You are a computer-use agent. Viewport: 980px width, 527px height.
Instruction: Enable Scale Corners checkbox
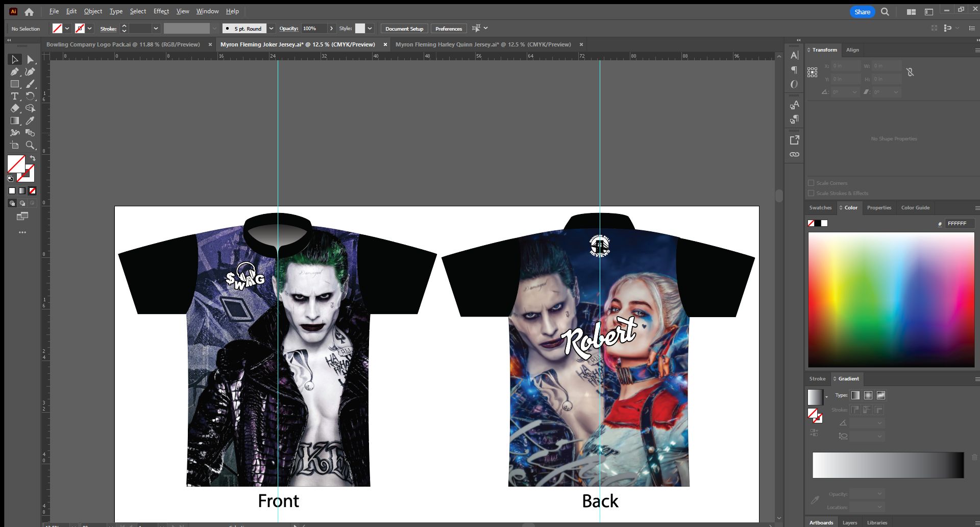pyautogui.click(x=811, y=183)
